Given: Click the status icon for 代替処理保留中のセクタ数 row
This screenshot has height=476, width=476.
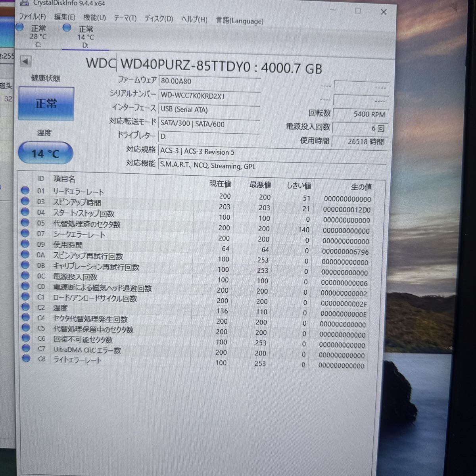Looking at the screenshot, I should 26,328.
